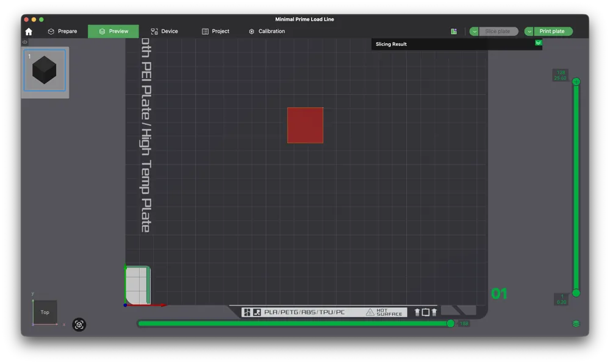Select plate type label PLA/PETG/ABS/TPU/PC
Screen dimensions: 610x364
(x=305, y=312)
